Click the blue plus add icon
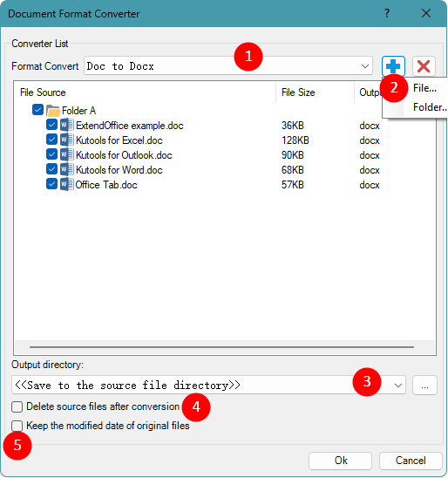This screenshot has height=478, width=448. 393,65
